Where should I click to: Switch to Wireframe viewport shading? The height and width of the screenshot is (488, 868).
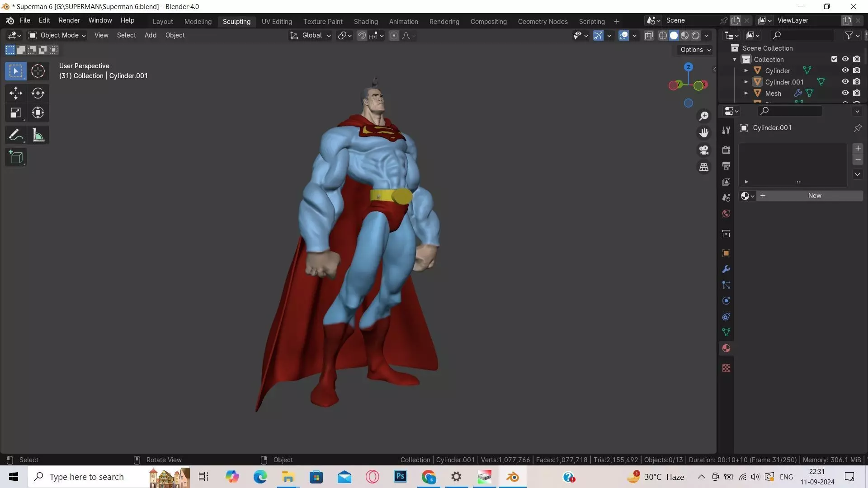[x=663, y=36]
